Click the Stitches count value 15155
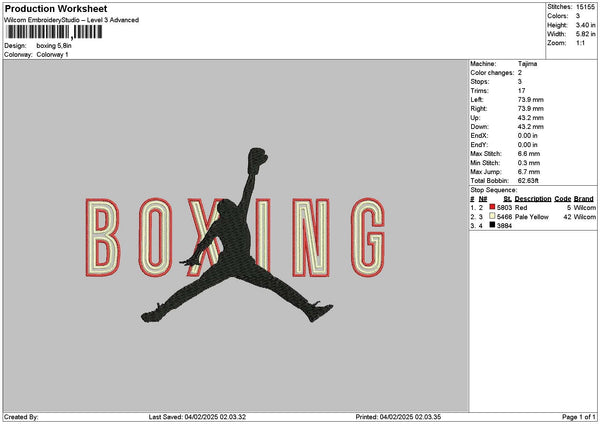The width and height of the screenshot is (600, 424). click(x=587, y=7)
